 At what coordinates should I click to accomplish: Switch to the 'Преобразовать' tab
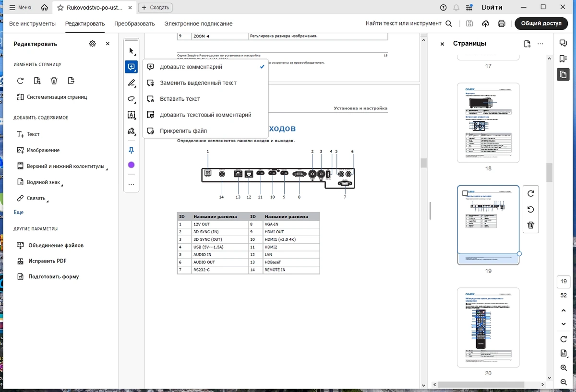134,24
